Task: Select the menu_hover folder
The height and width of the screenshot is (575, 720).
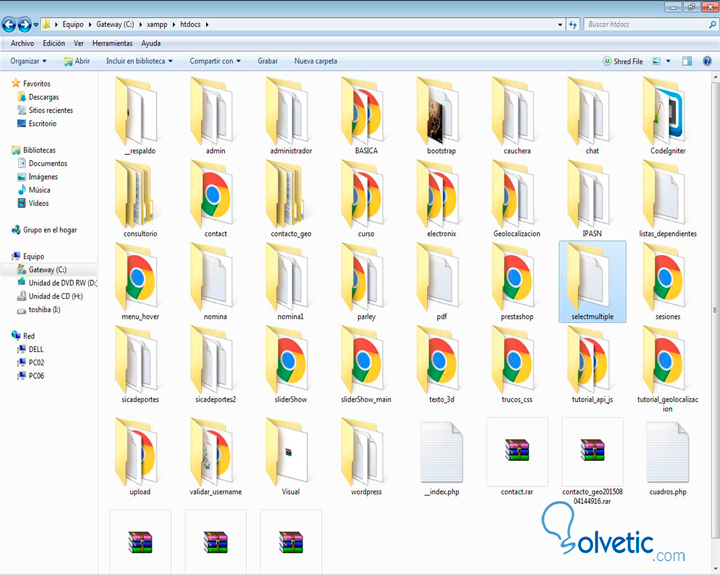Action: [x=140, y=282]
